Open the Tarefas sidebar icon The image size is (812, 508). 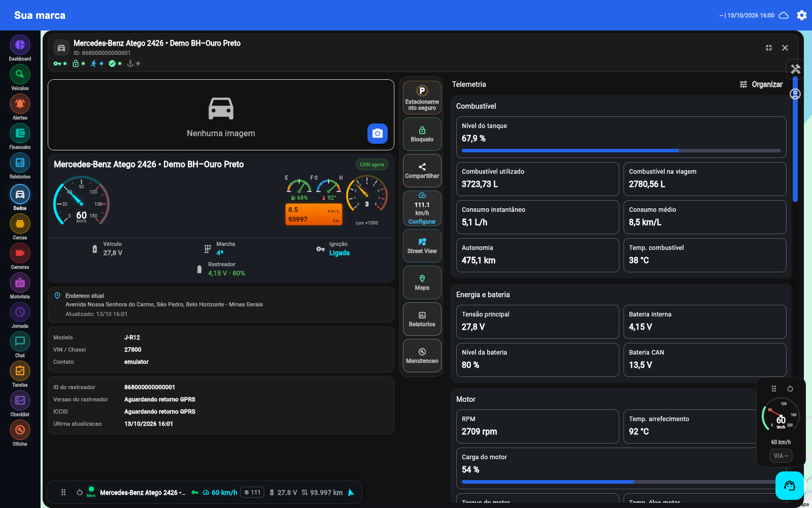[20, 371]
